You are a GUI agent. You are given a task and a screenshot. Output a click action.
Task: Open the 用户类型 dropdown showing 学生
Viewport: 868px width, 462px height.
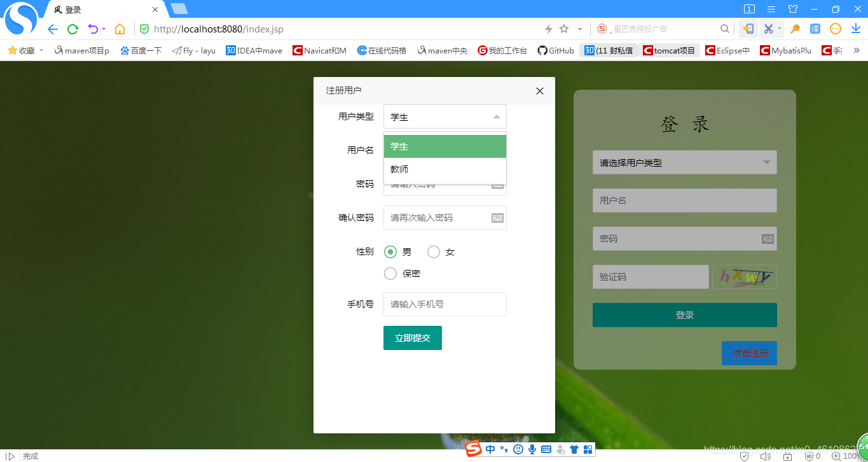click(x=445, y=117)
